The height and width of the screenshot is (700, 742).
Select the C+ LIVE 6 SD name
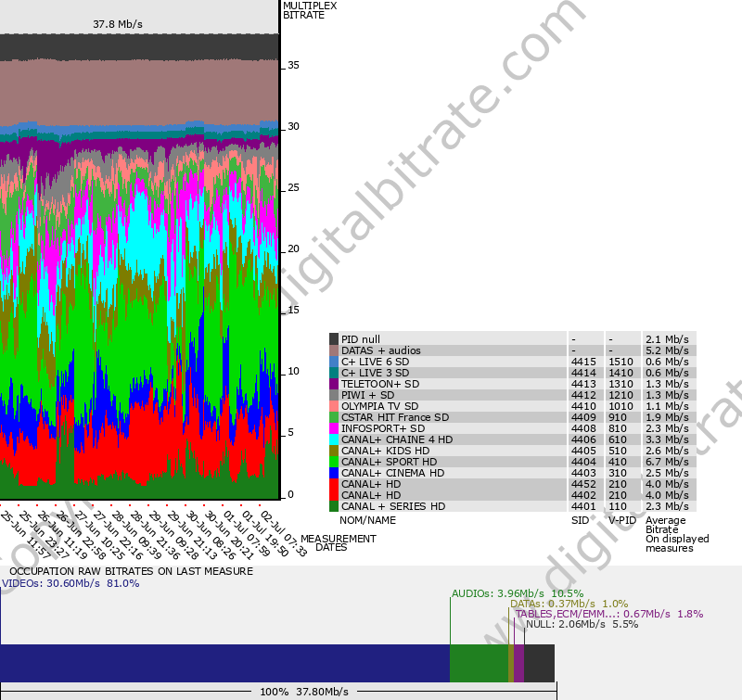(376, 362)
